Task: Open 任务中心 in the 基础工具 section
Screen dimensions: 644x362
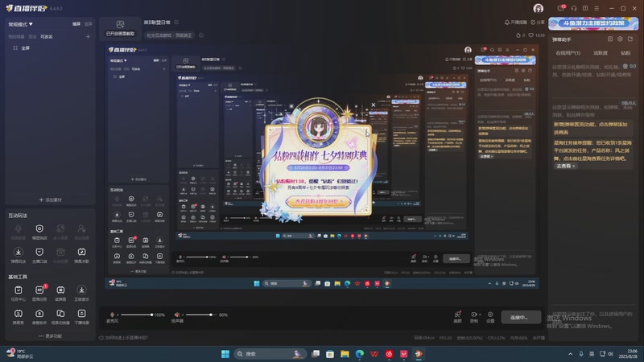Action: coord(18,293)
